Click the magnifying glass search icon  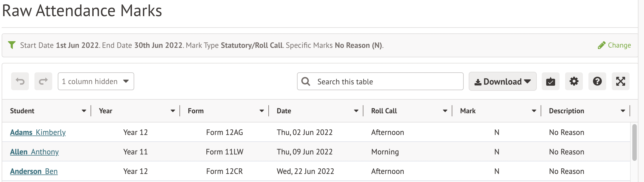point(306,81)
